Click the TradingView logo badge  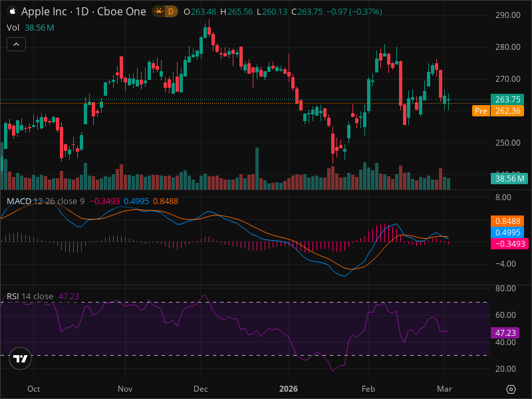[21, 358]
